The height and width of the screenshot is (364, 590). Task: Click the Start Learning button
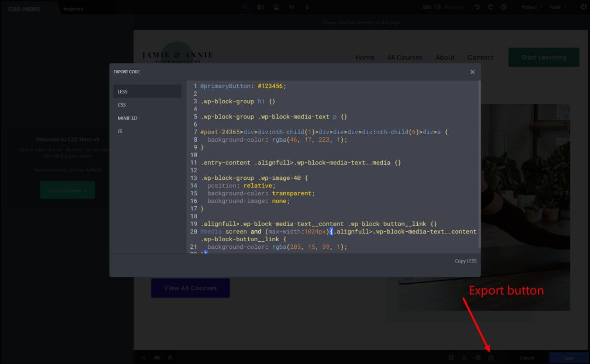544,57
